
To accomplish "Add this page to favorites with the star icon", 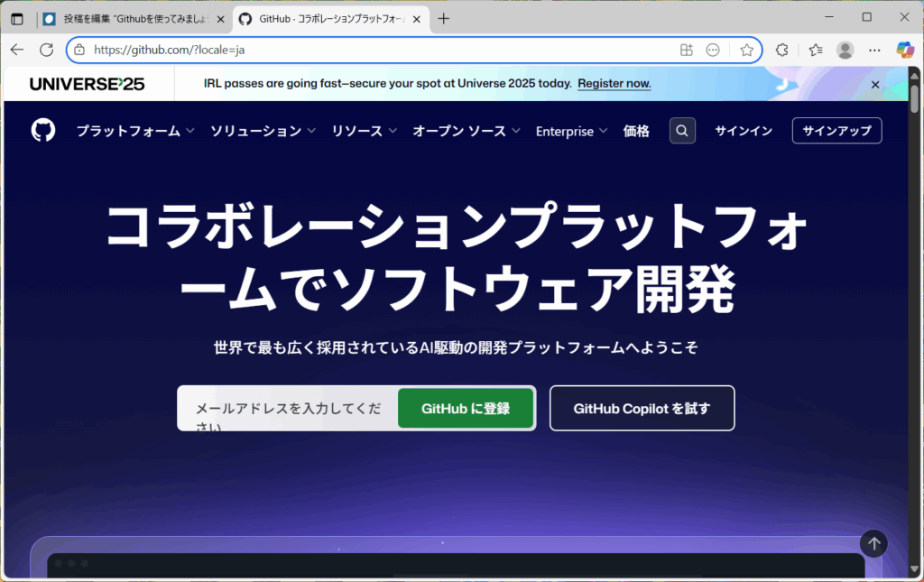I will 746,50.
